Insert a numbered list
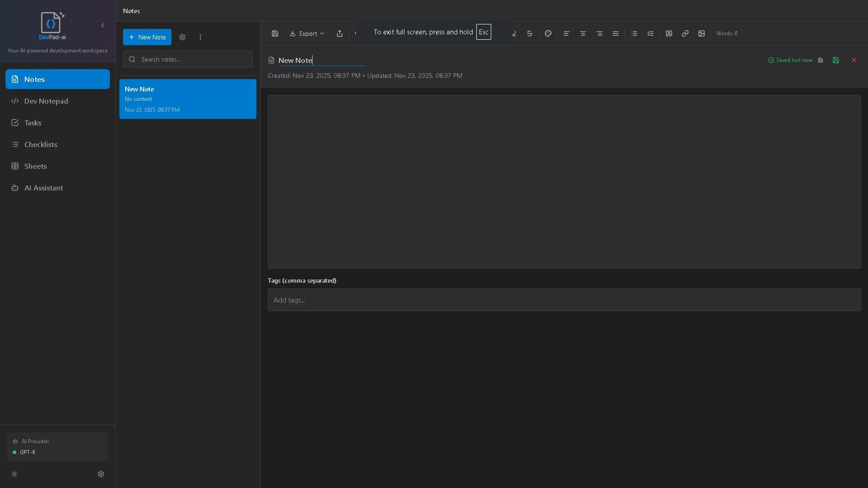Viewport: 868px width, 488px height. (x=650, y=33)
